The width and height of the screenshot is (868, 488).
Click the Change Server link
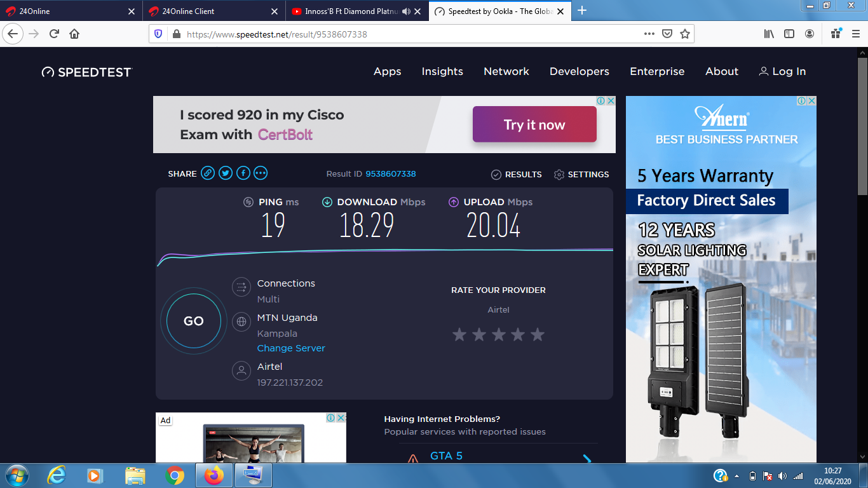point(291,348)
